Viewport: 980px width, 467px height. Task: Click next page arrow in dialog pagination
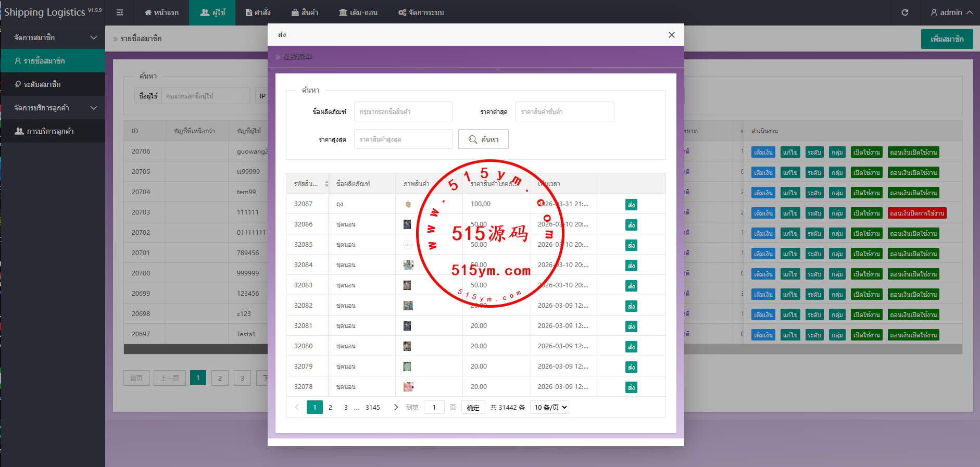pyautogui.click(x=396, y=407)
